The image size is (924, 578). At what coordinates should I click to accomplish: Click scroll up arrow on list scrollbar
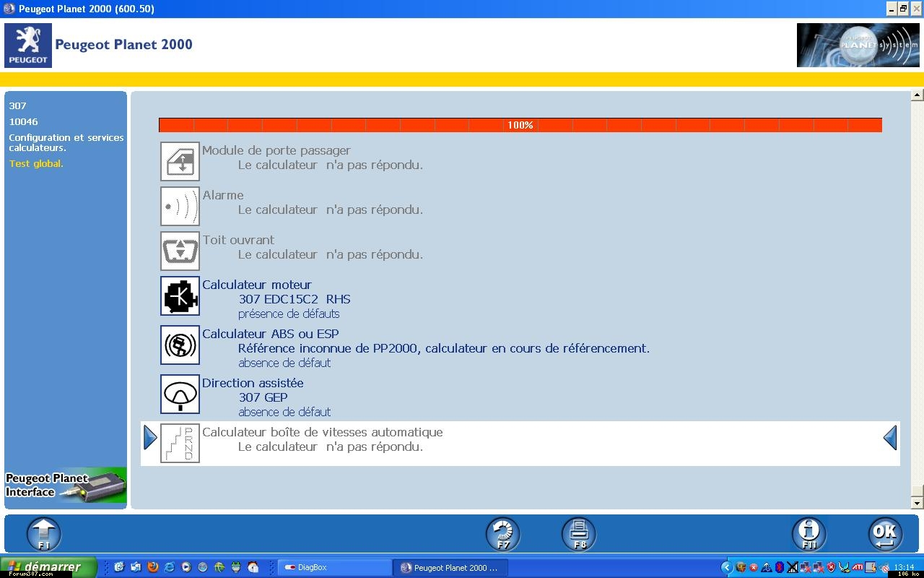pos(918,95)
